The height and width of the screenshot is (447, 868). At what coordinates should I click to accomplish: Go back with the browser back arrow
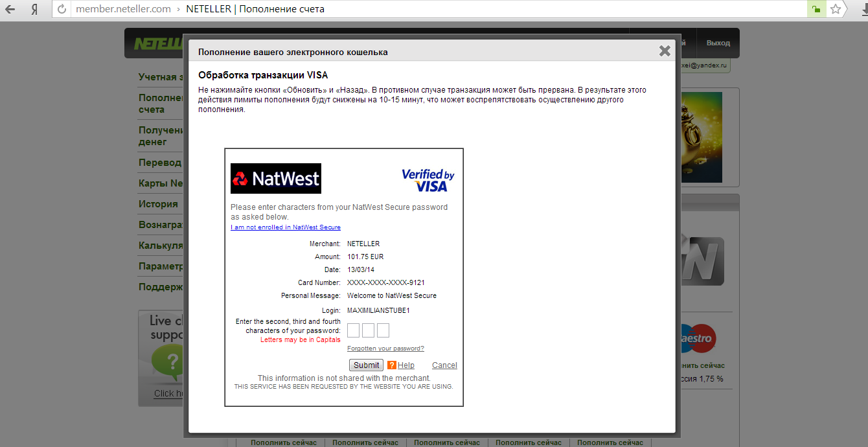[11, 9]
